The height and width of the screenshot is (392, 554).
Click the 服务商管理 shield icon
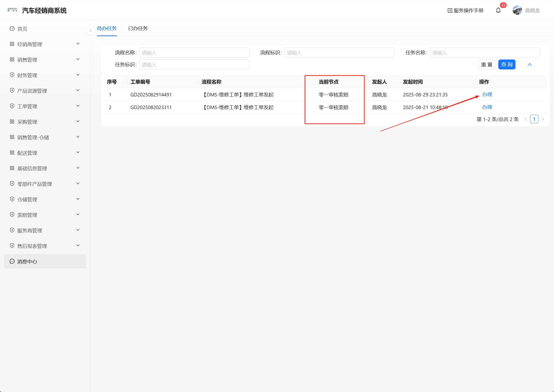click(x=12, y=230)
